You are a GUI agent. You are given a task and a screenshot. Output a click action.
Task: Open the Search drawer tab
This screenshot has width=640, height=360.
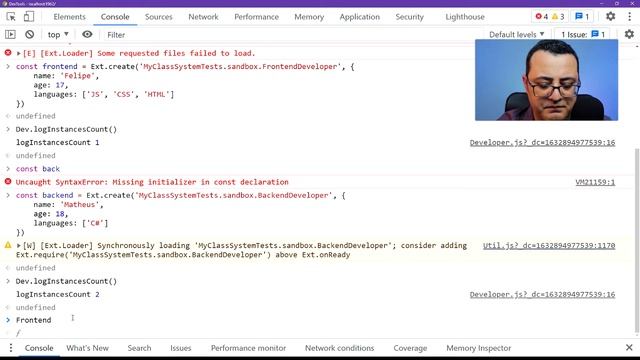(139, 348)
